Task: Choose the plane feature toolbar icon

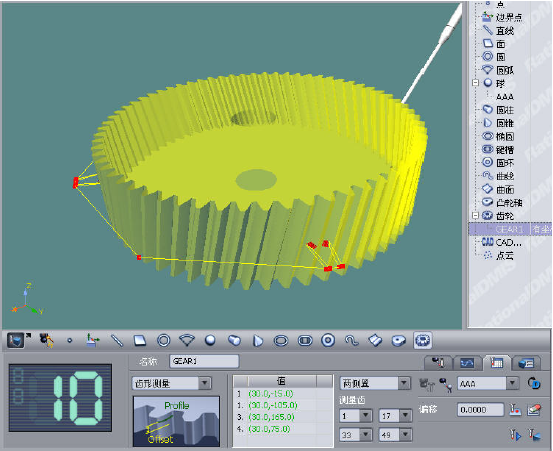Action: coord(140,340)
